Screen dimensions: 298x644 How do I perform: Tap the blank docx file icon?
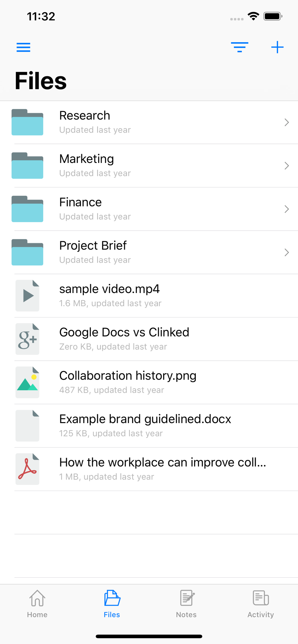coord(27,426)
